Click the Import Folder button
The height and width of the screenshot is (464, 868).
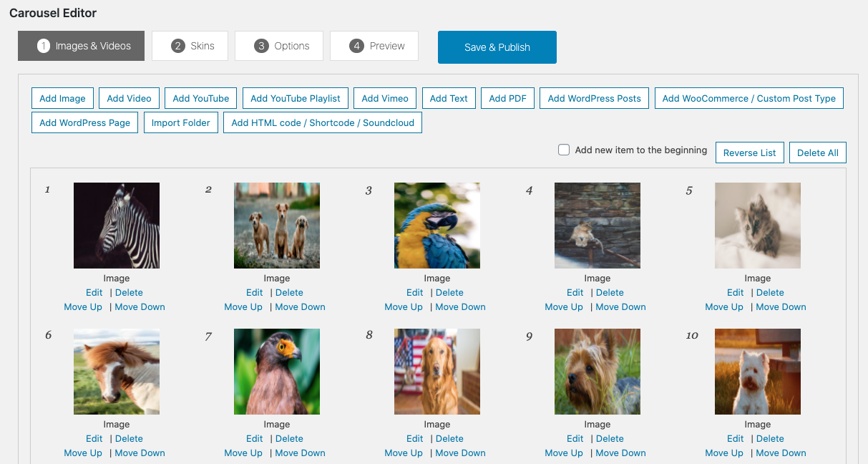point(181,123)
